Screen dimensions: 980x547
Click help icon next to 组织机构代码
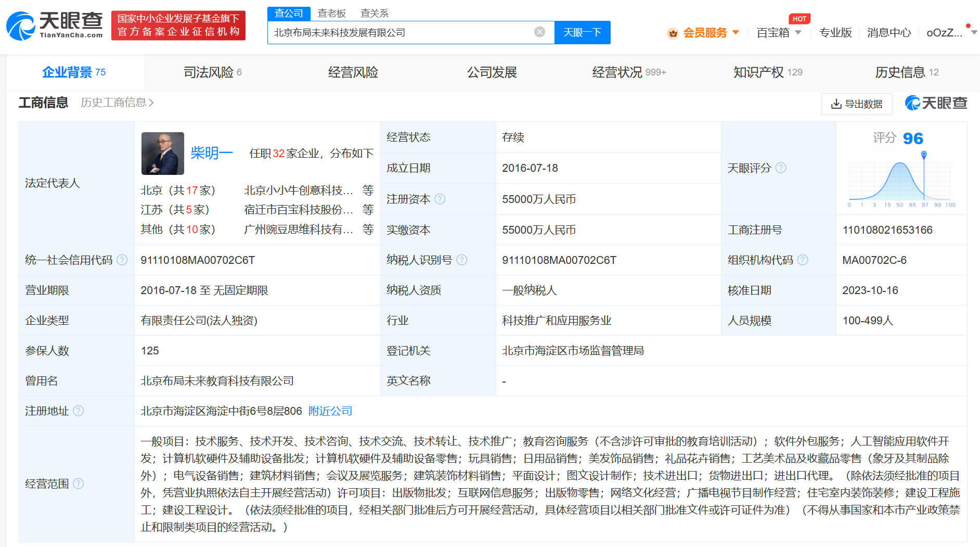tap(803, 260)
